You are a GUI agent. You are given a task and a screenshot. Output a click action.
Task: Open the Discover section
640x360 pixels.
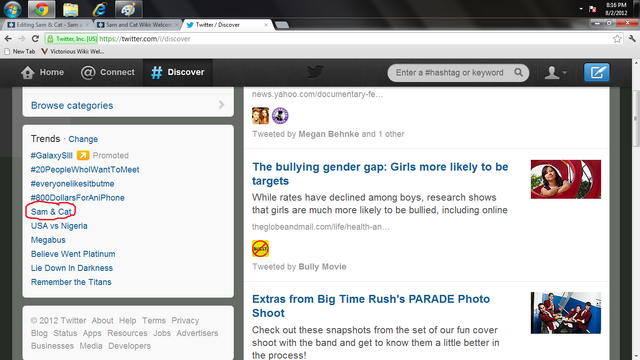pyautogui.click(x=178, y=72)
